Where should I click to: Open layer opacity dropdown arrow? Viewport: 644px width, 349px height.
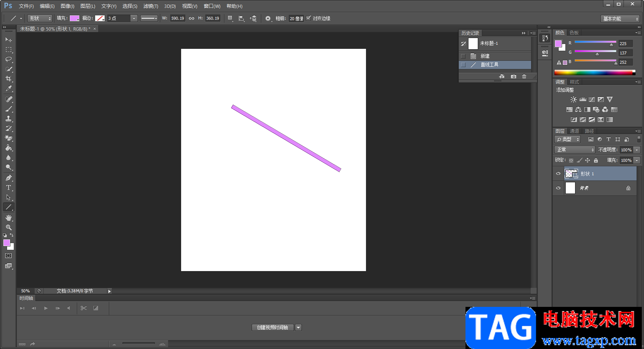tap(637, 150)
